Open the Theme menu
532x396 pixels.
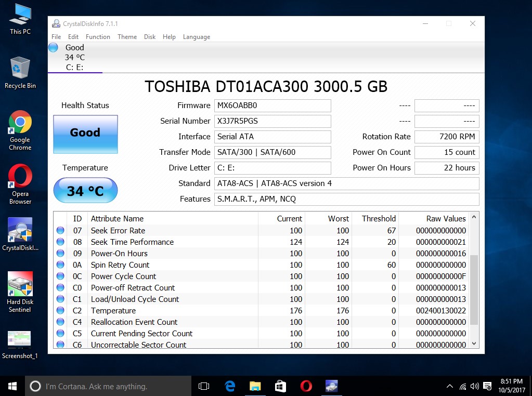(127, 37)
